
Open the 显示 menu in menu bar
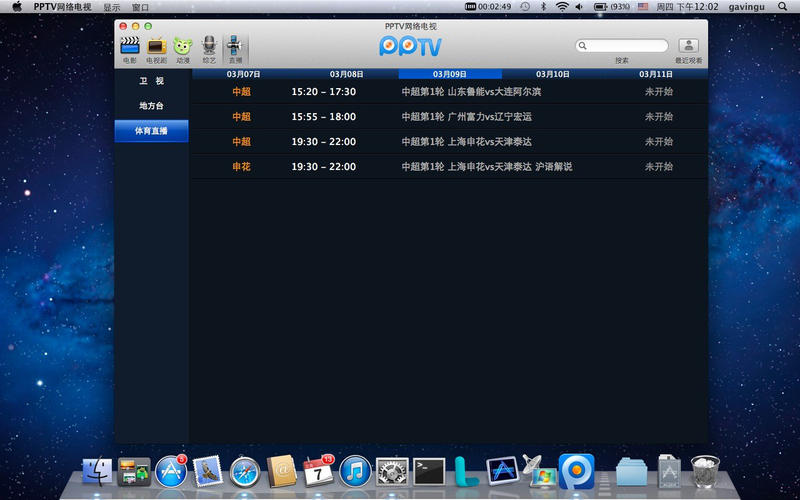click(112, 7)
